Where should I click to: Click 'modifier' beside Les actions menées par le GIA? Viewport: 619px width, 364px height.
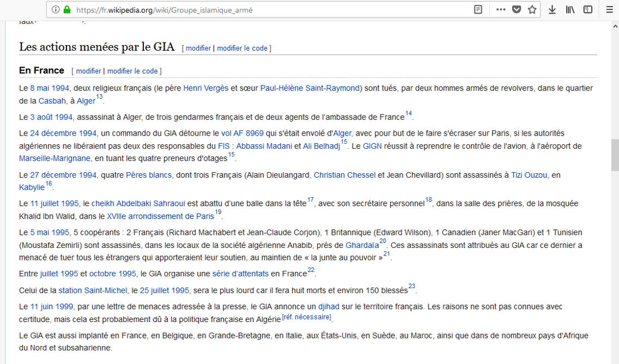(x=198, y=48)
